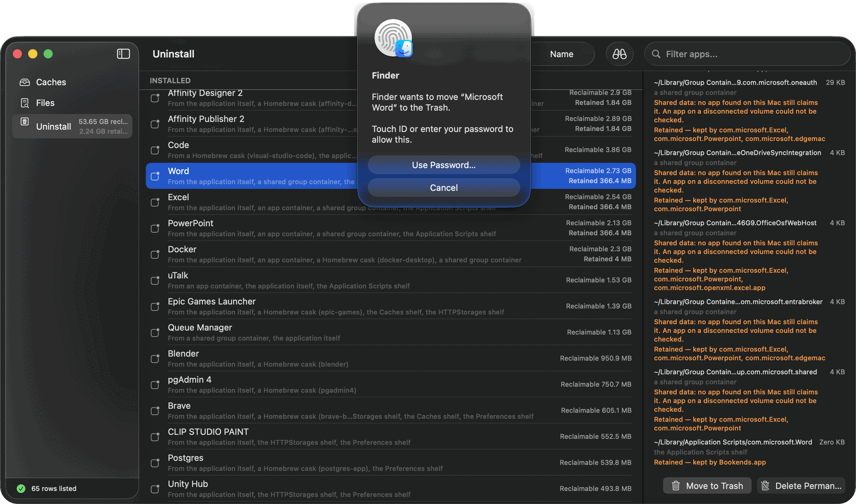Click the app icon beside Excel

(x=155, y=202)
